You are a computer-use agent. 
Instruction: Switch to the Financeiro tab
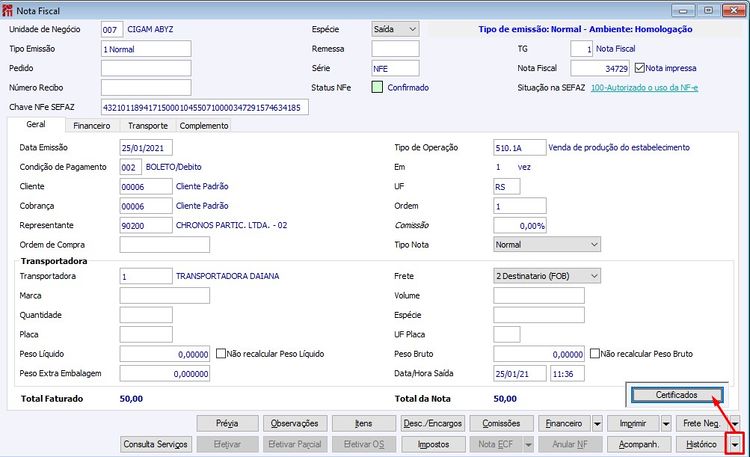pos(91,125)
